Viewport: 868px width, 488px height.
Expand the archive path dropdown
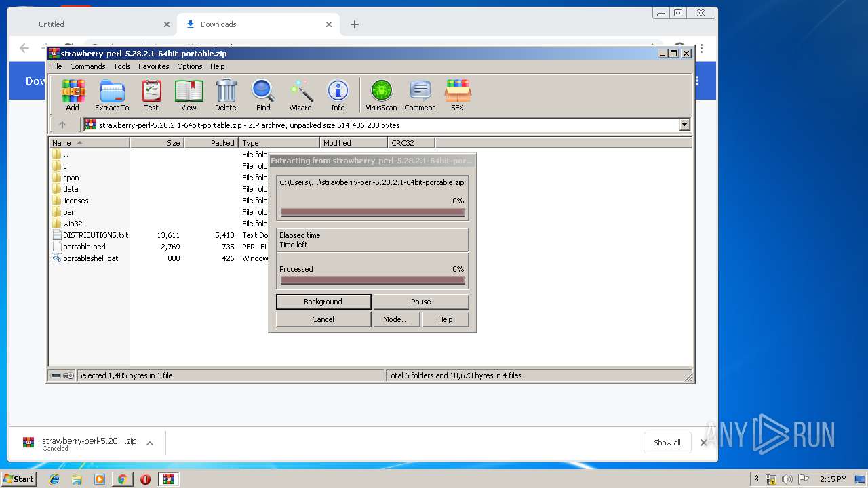tap(684, 125)
